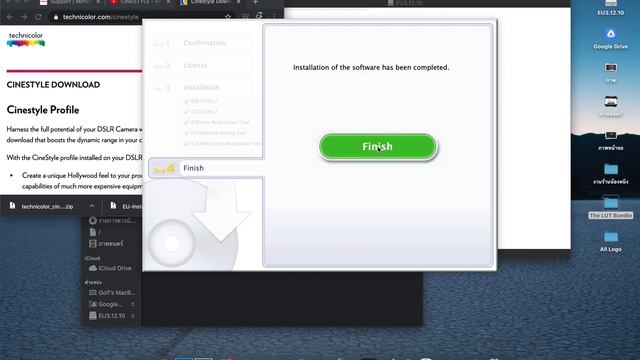Screen dimensions: 640x360
Task: Select the Step 4 Finish step
Action: point(207,168)
